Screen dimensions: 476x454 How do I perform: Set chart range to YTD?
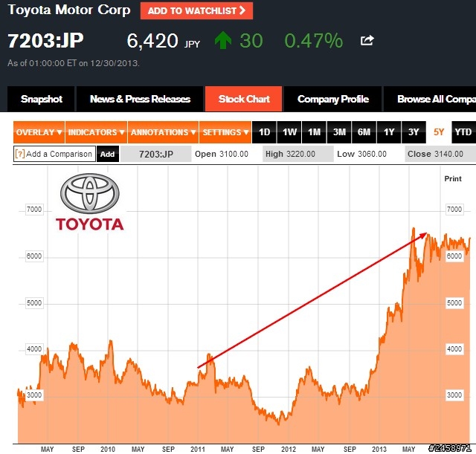point(463,132)
